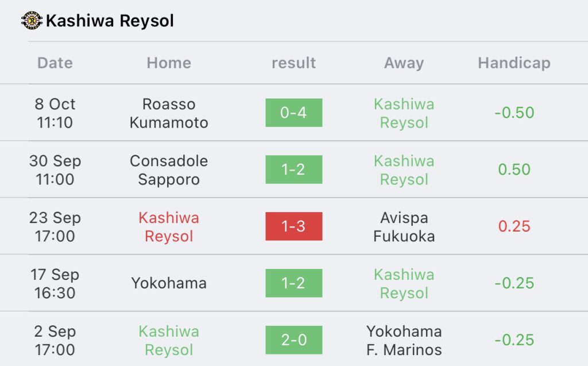Image resolution: width=588 pixels, height=366 pixels.
Task: Click the Away column header
Action: pos(404,63)
